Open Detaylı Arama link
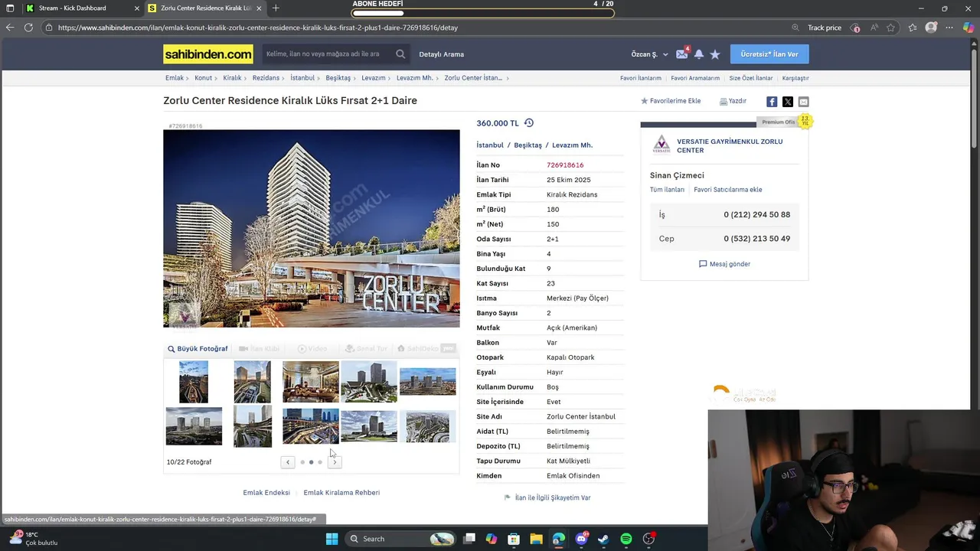Screen dimensions: 980x551 coord(442,54)
